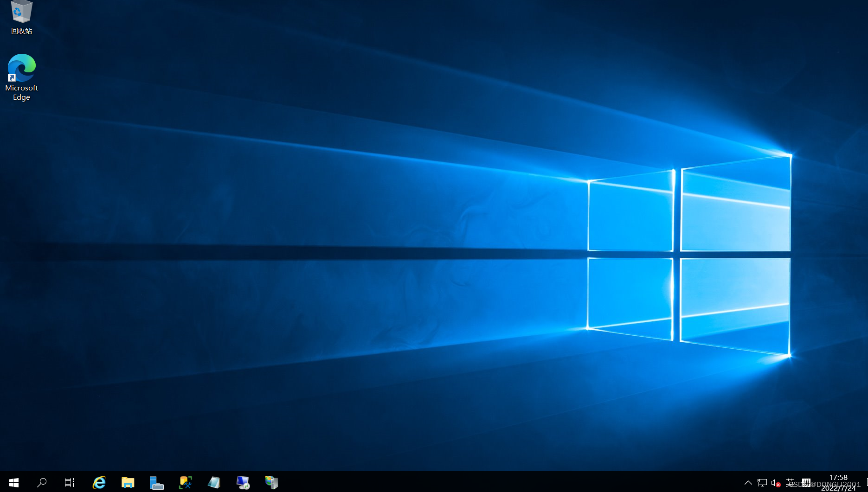Open Server Manager from the taskbar
The image size is (868, 492).
[156, 482]
